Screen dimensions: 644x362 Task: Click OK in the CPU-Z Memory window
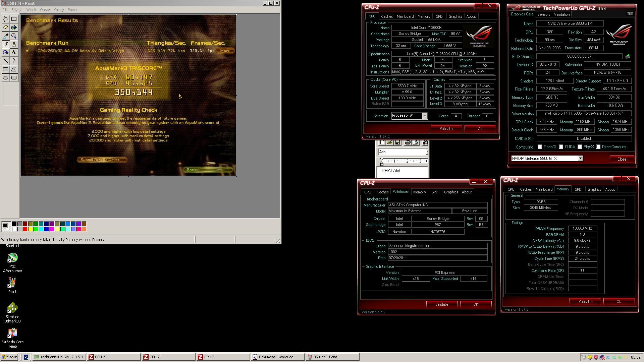[x=619, y=302]
